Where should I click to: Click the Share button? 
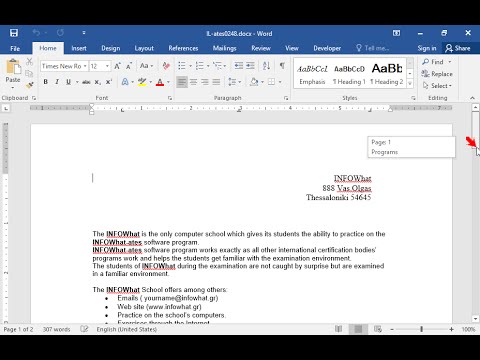[x=458, y=48]
